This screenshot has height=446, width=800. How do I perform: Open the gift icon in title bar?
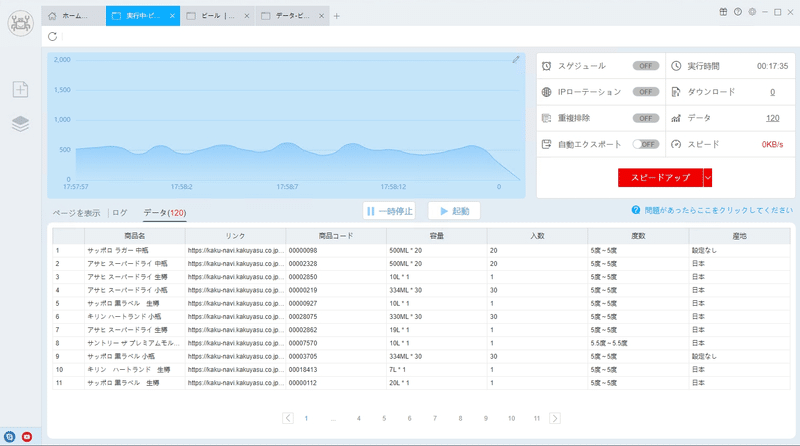[723, 12]
